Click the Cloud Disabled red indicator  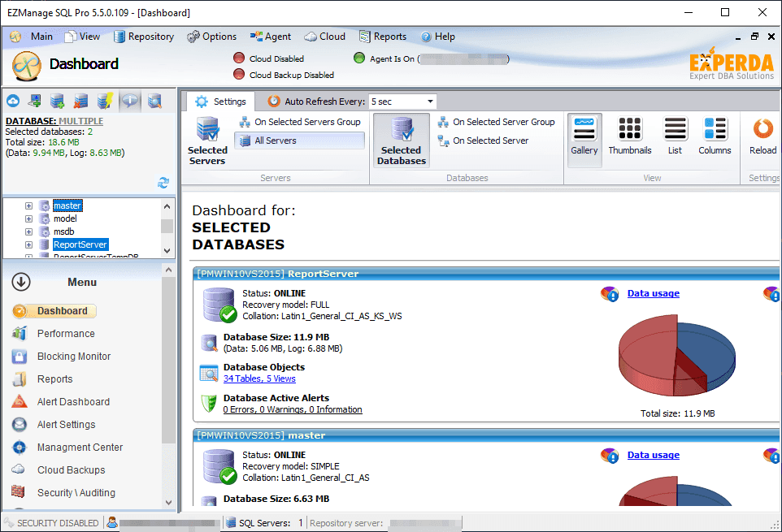[239, 58]
